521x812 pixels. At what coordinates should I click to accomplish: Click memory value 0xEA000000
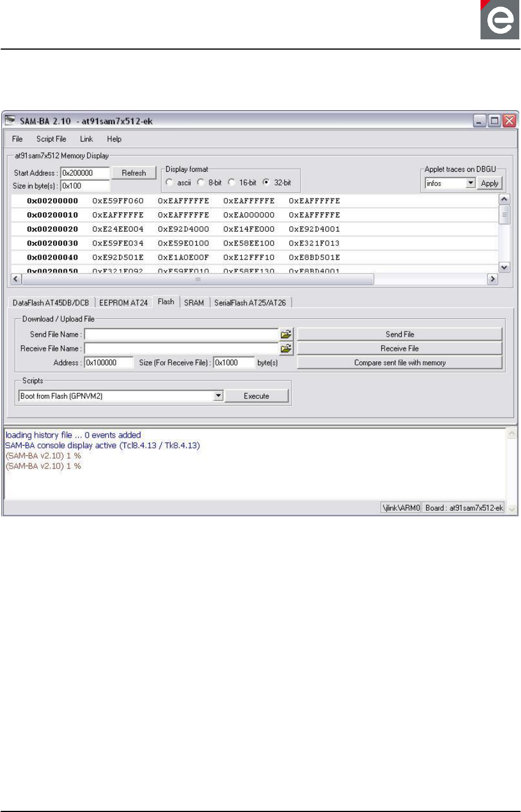(249, 215)
